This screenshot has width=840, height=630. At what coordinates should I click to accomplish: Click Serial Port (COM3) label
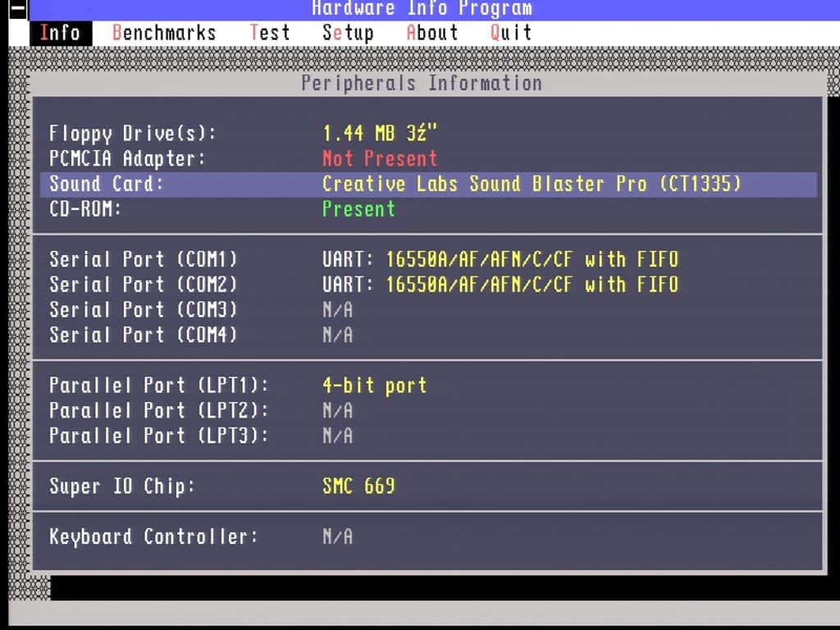(143, 309)
